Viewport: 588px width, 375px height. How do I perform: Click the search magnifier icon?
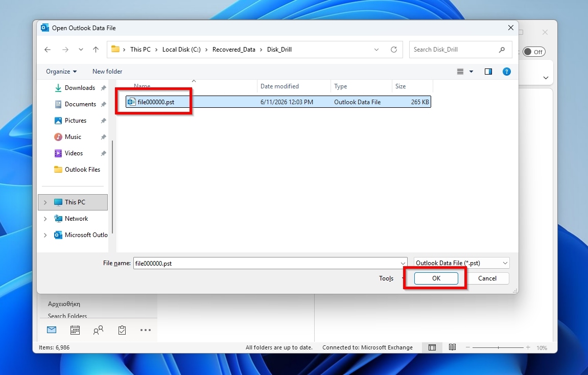(502, 50)
